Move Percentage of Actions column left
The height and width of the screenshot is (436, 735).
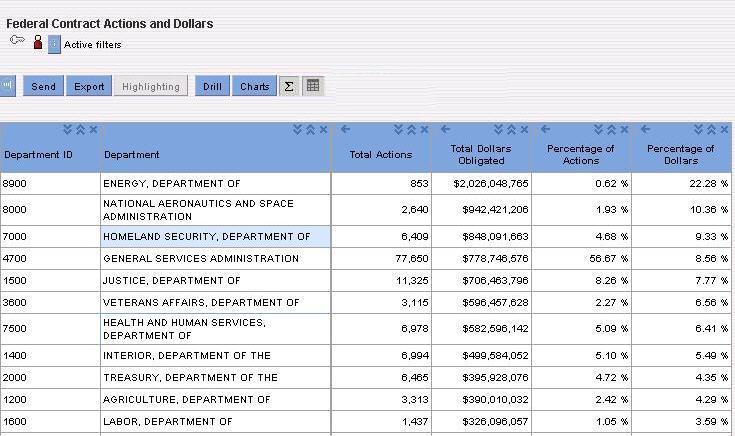(545, 129)
